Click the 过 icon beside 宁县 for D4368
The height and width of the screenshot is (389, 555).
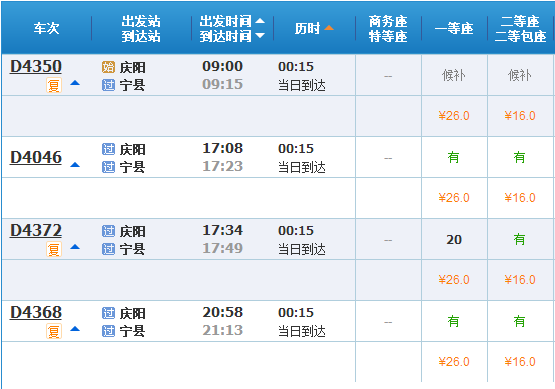108,331
